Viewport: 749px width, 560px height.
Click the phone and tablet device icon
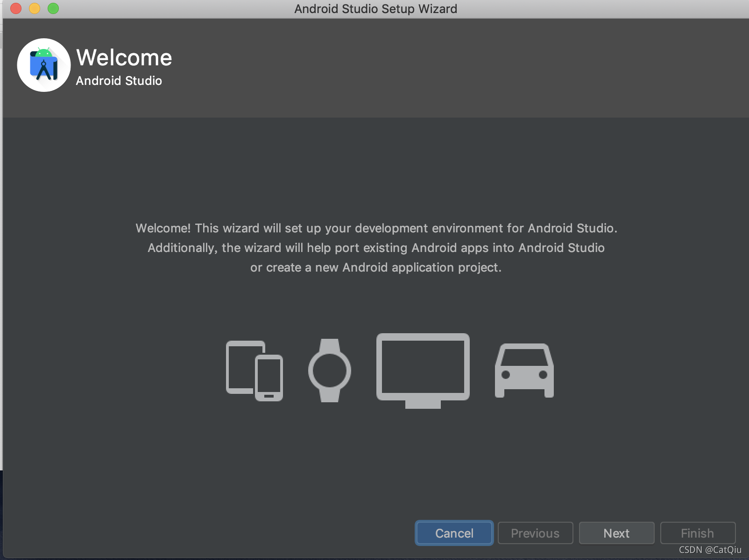254,371
